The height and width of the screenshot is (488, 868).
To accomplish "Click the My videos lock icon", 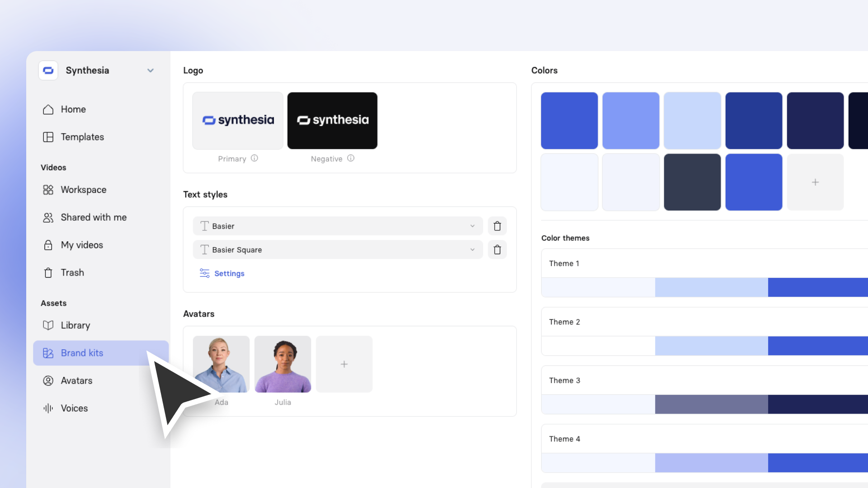I will 48,245.
